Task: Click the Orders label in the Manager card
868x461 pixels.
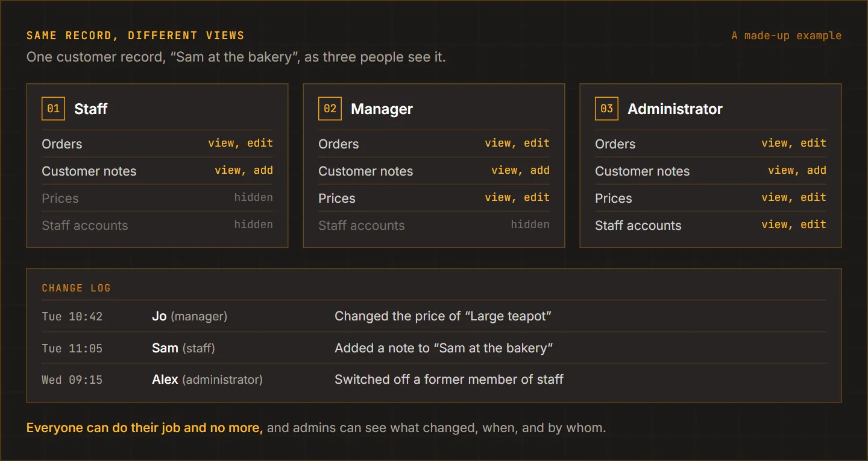Action: click(x=339, y=144)
